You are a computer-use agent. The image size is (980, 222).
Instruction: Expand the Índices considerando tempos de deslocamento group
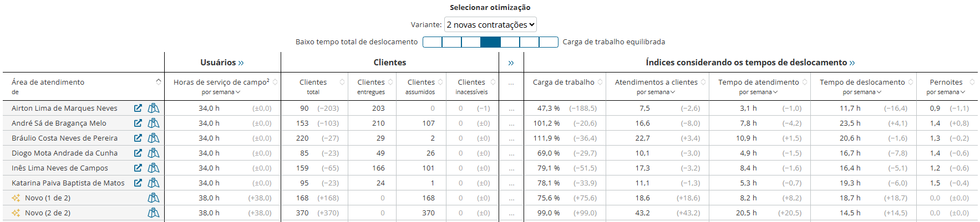pyautogui.click(x=852, y=63)
